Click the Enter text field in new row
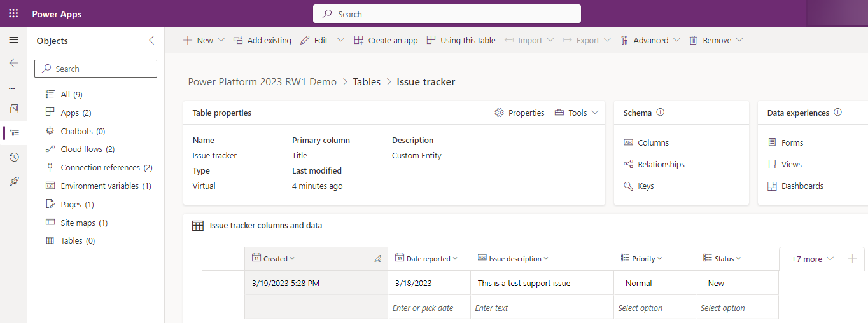 542,307
